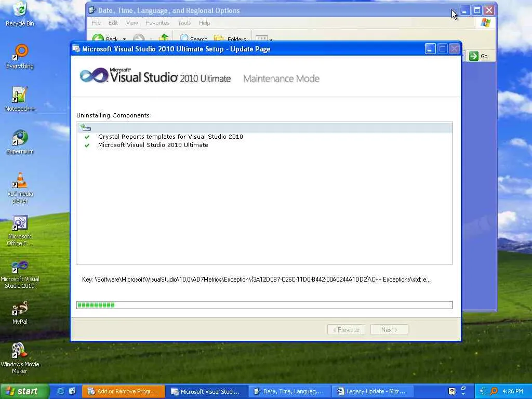Select the VLC media player shortcut
The width and height of the screenshot is (532, 399).
[20, 188]
